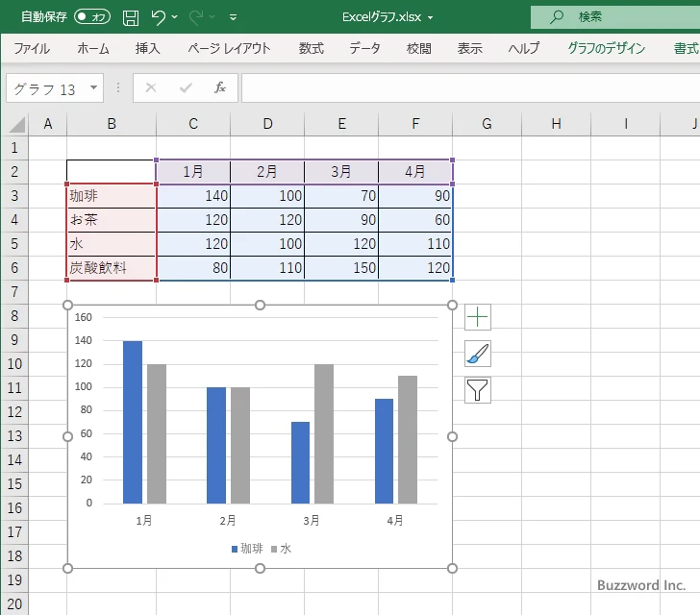
Task: Select column header C
Action: (193, 124)
